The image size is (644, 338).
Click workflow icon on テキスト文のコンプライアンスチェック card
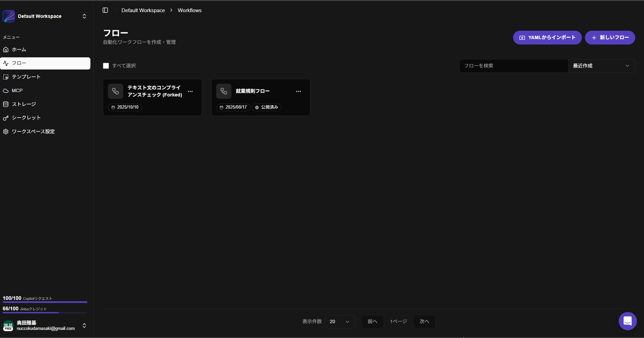pos(115,91)
